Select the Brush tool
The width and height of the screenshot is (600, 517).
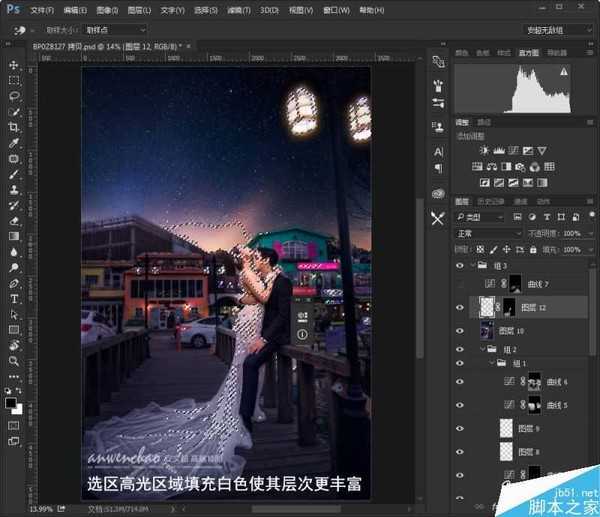coord(14,175)
